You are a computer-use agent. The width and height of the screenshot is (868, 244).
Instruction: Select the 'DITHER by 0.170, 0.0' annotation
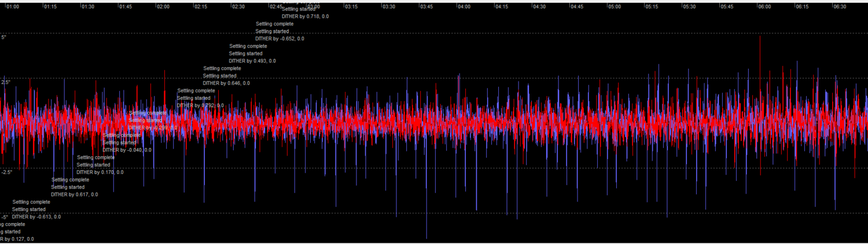click(100, 172)
